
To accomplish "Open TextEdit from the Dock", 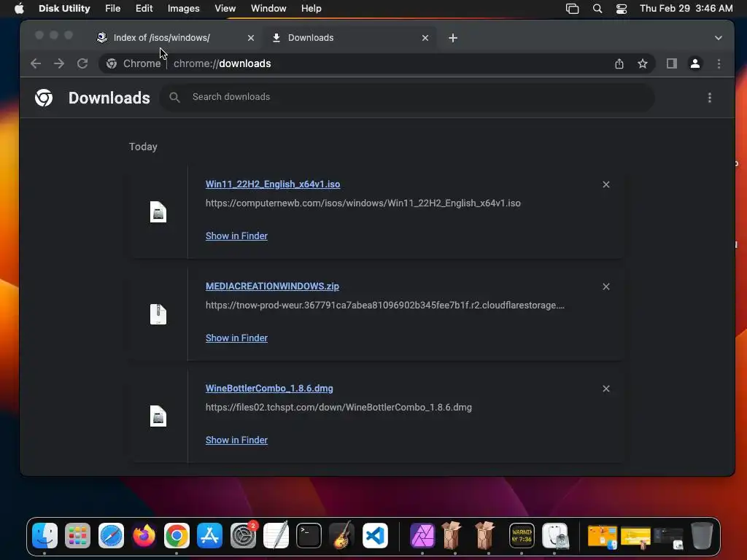I will 276,536.
